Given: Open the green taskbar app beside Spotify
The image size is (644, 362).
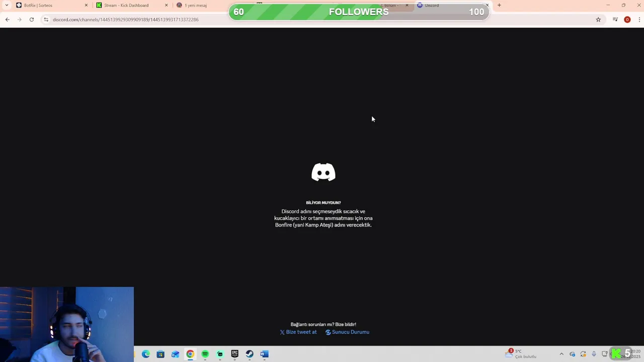Looking at the screenshot, I should tap(220, 354).
